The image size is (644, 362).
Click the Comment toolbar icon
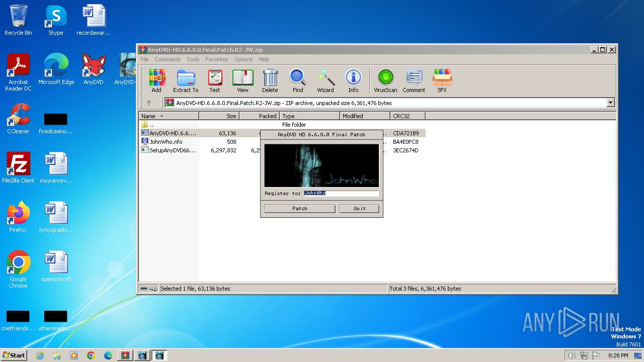coord(414,80)
